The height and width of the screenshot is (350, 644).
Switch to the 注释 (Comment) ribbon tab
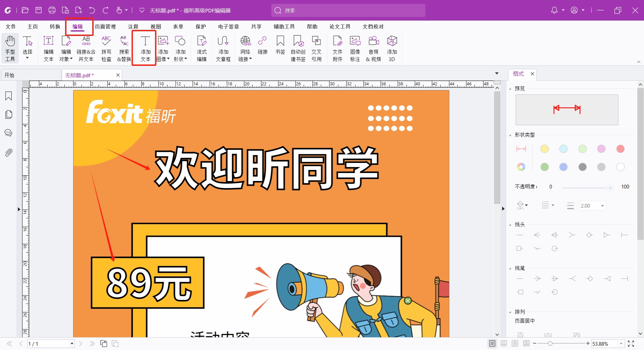pyautogui.click(x=133, y=27)
